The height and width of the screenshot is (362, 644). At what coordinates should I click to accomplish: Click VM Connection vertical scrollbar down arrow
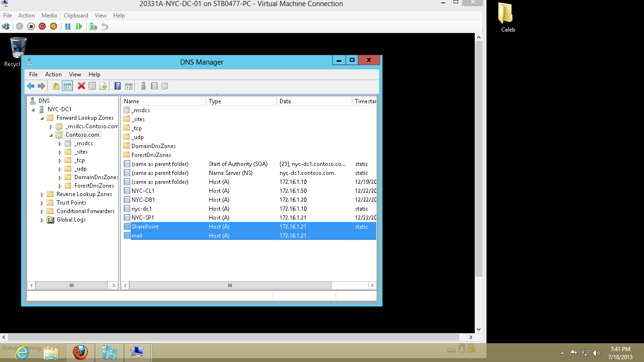coord(479,329)
